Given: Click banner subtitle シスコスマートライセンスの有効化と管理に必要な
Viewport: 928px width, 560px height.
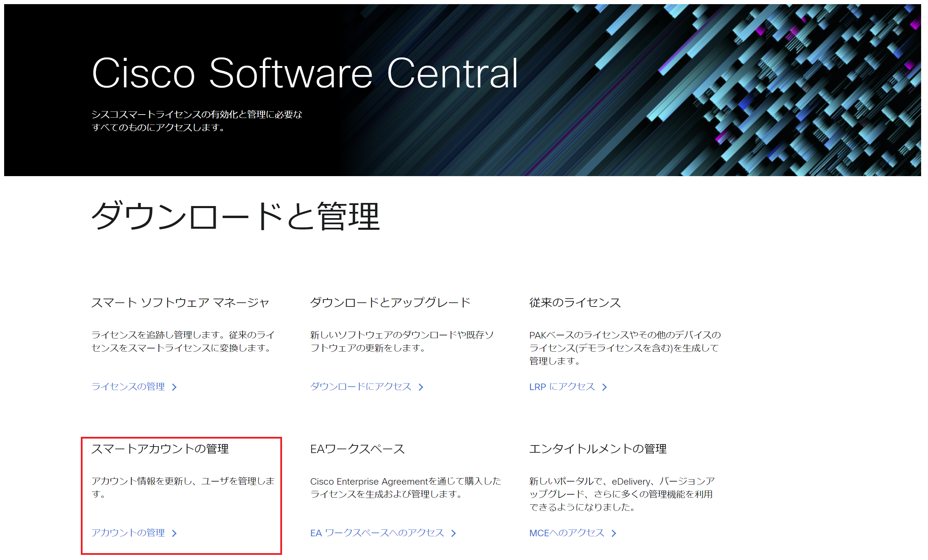Looking at the screenshot, I should point(197,114).
